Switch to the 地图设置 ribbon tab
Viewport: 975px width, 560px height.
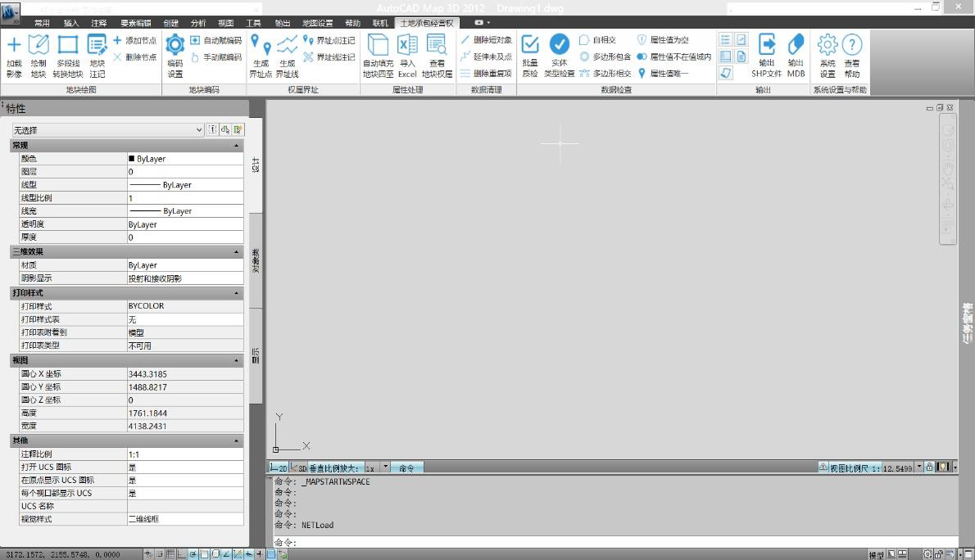click(317, 23)
